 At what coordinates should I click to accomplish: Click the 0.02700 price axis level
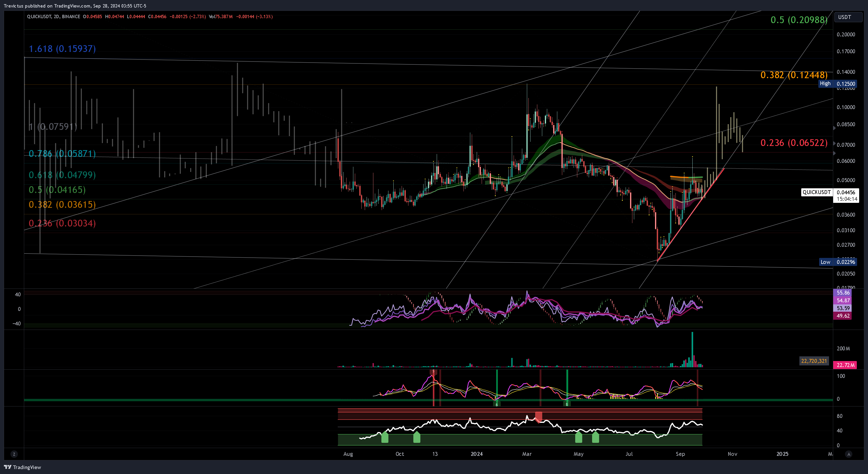[846, 245]
